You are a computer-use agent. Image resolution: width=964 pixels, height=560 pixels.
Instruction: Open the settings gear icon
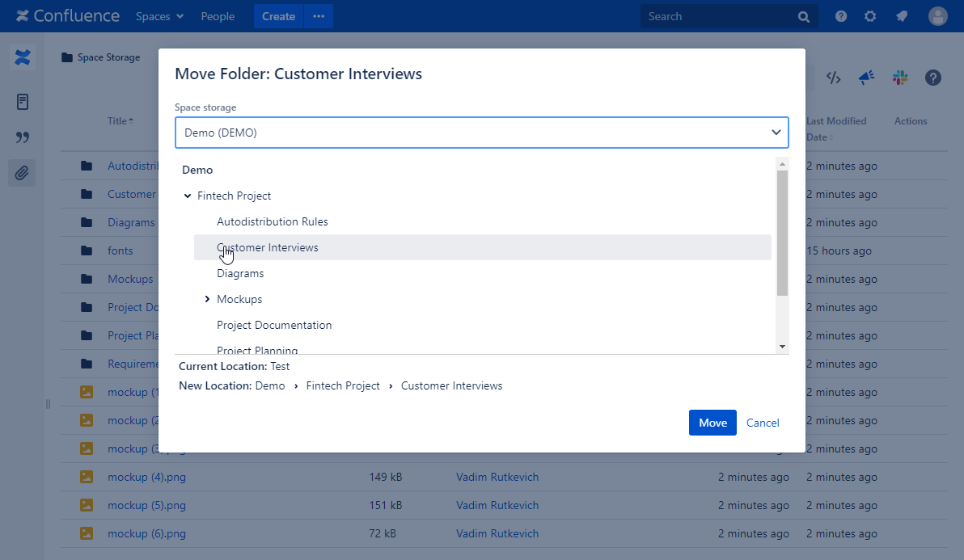[870, 16]
